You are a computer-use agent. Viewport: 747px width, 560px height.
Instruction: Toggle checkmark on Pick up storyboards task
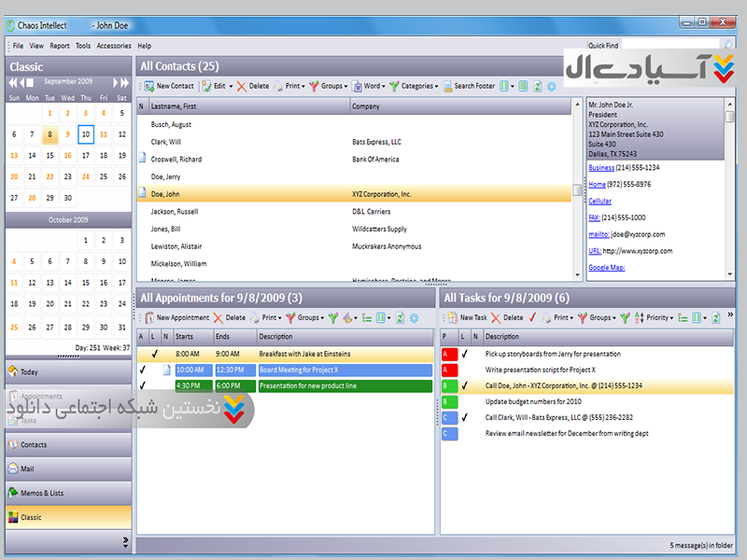(464, 354)
